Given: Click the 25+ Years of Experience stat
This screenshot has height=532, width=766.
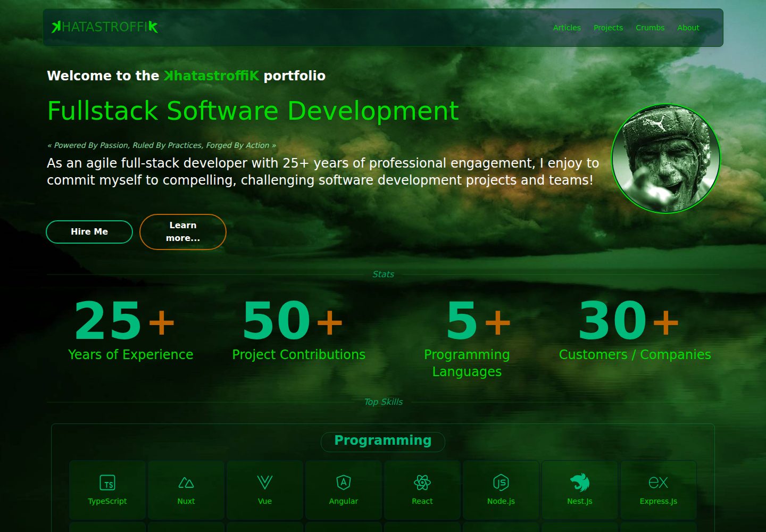Looking at the screenshot, I should [x=130, y=330].
